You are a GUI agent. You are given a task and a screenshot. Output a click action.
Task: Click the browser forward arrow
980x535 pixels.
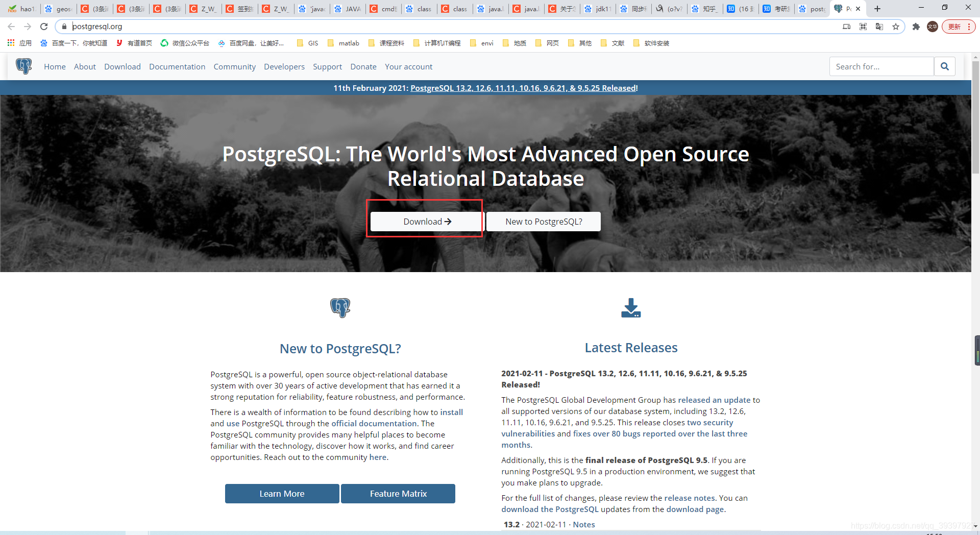click(x=28, y=27)
